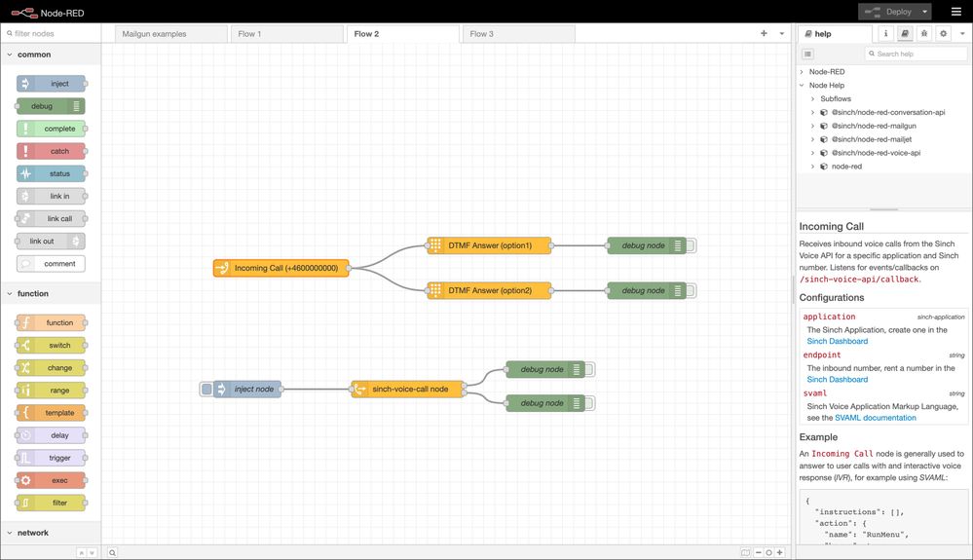The image size is (973, 560).
Task: Select the function palette node
Action: coord(51,322)
